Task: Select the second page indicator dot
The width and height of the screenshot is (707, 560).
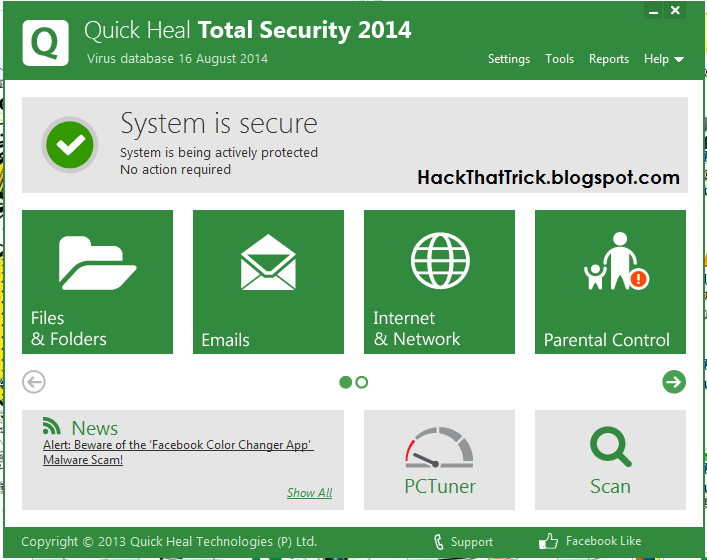Action: pos(362,382)
